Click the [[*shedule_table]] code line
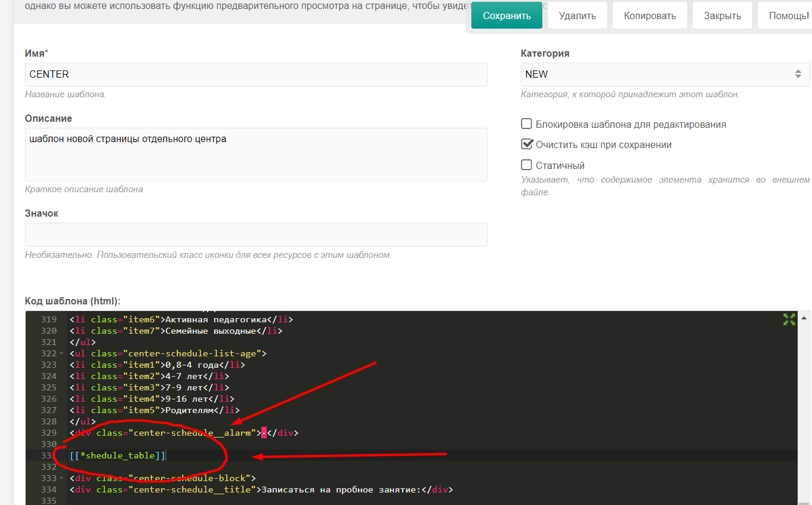The height and width of the screenshot is (505, 812). tap(118, 455)
